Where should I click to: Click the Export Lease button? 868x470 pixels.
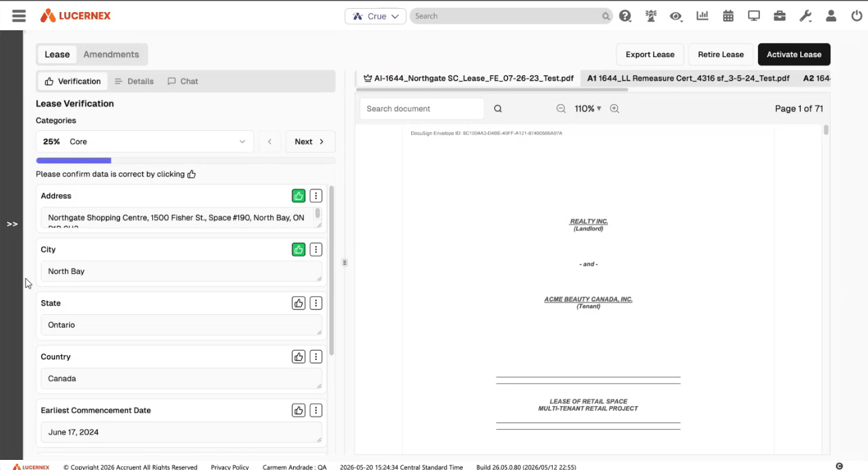(650, 54)
